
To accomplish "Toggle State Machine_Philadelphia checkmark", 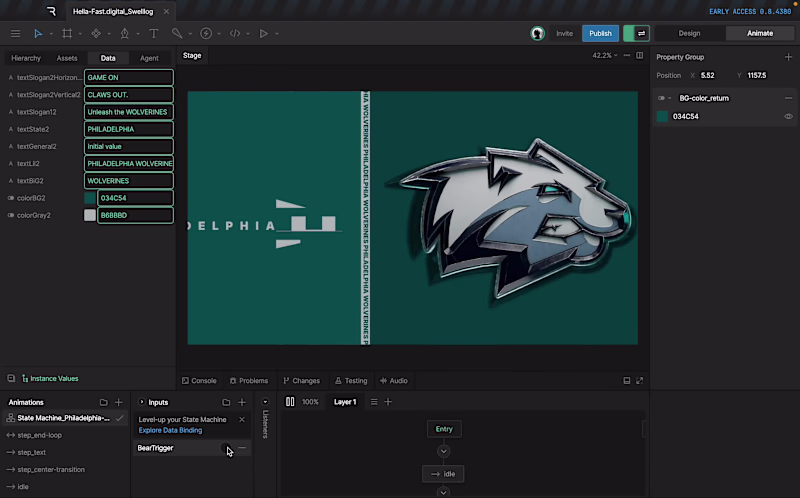I will pyautogui.click(x=119, y=418).
